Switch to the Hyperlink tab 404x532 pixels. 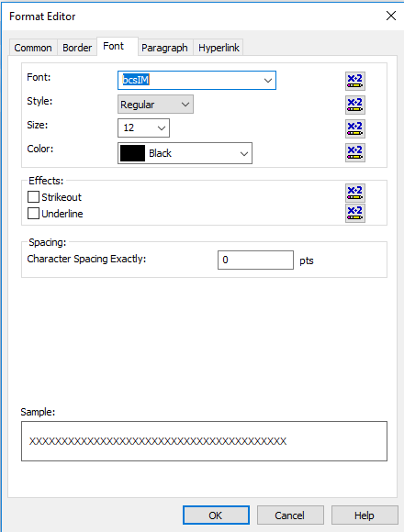pos(219,48)
